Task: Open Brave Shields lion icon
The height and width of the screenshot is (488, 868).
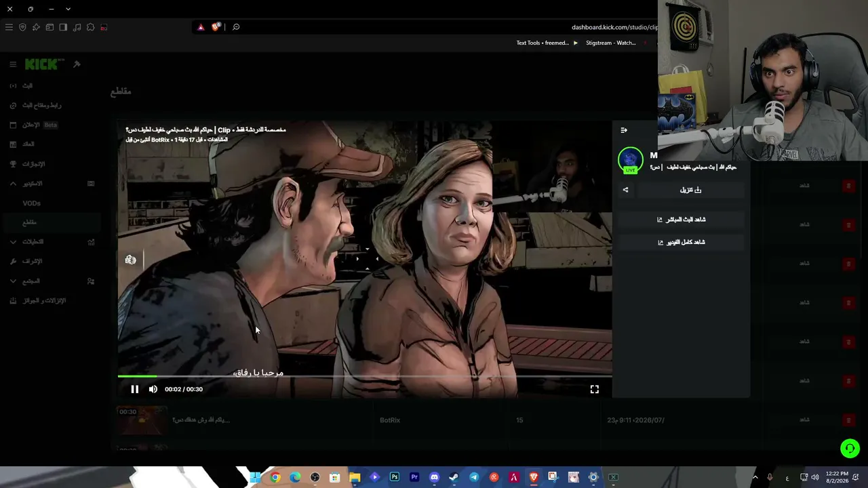Action: (216, 27)
